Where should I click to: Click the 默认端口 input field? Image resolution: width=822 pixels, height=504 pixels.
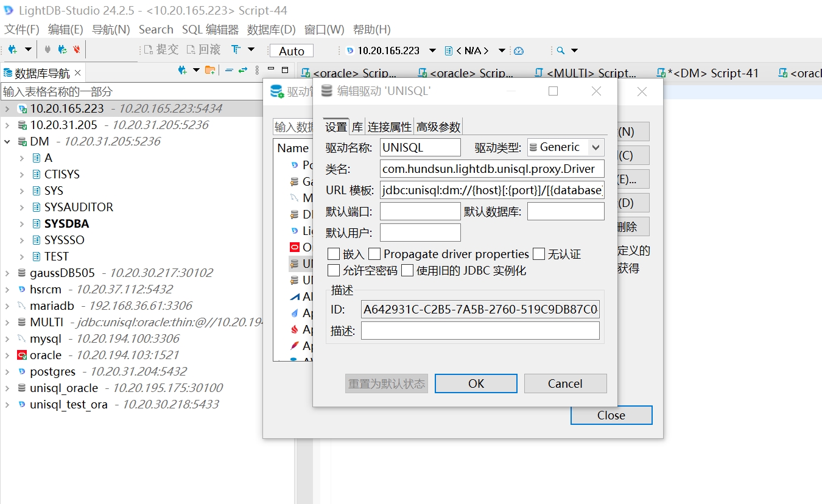(420, 211)
